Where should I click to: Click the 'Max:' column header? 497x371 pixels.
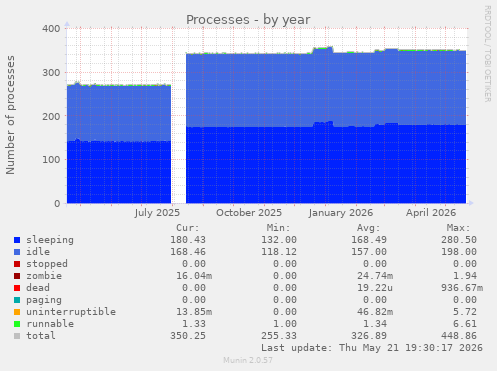pos(458,228)
